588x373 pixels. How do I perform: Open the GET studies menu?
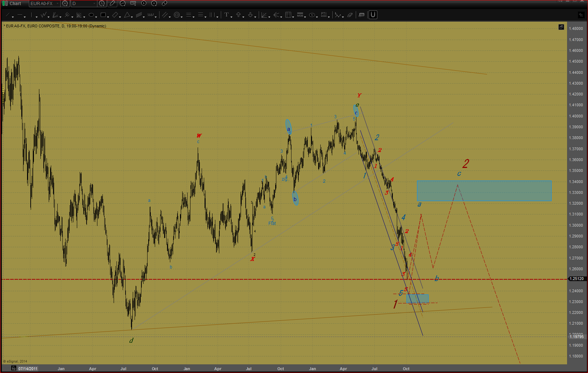133,3
